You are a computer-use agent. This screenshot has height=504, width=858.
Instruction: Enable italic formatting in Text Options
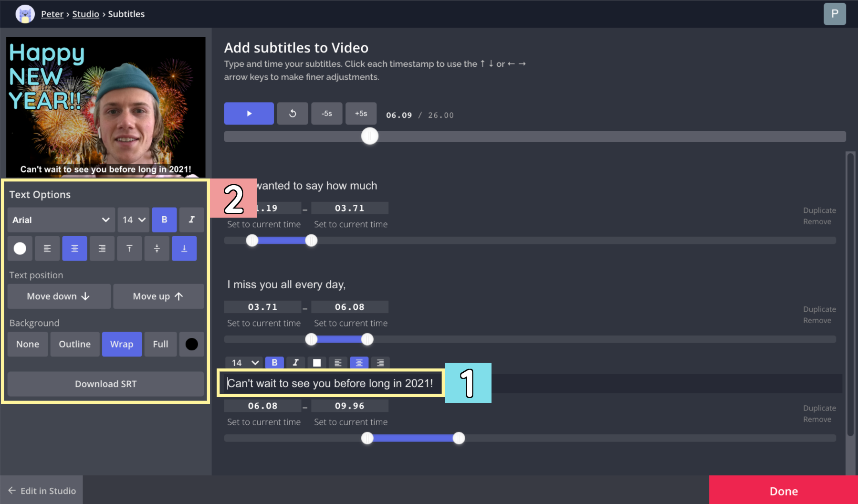191,220
